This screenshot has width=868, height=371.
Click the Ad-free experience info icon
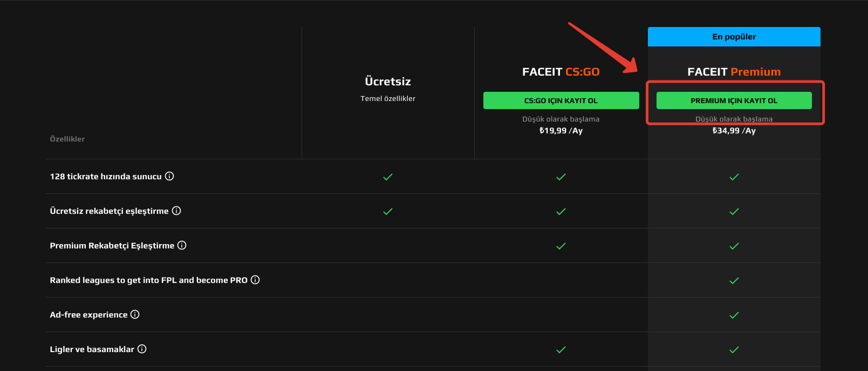coord(135,314)
